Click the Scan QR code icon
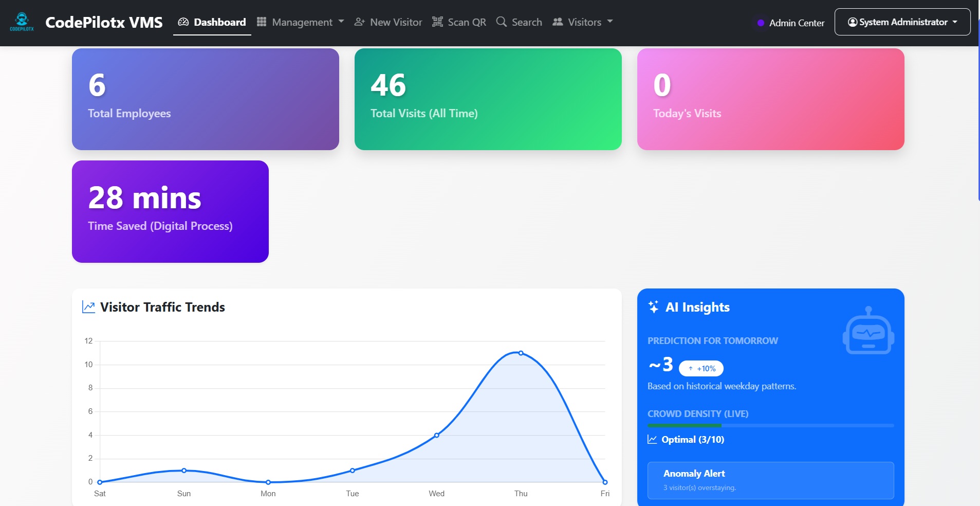 pyautogui.click(x=436, y=22)
